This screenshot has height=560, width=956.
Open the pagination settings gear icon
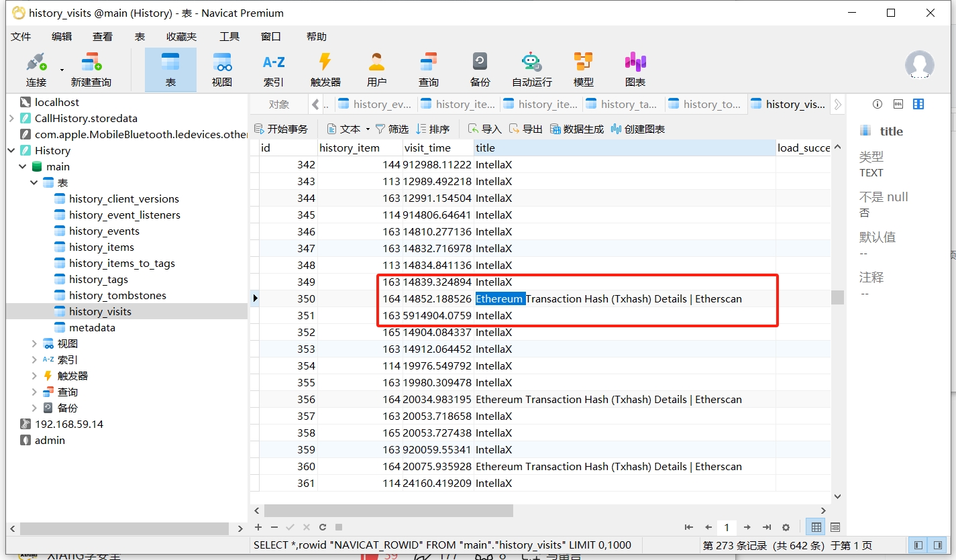tap(786, 528)
